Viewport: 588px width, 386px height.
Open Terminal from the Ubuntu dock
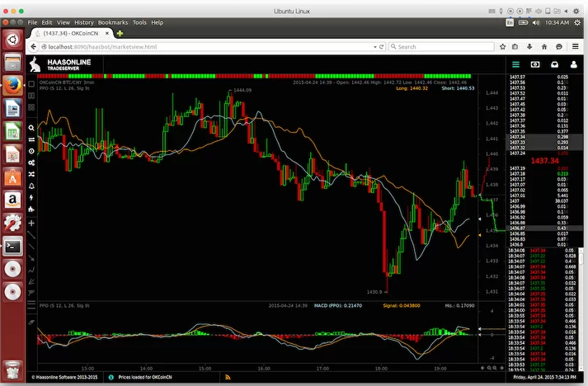[12, 247]
